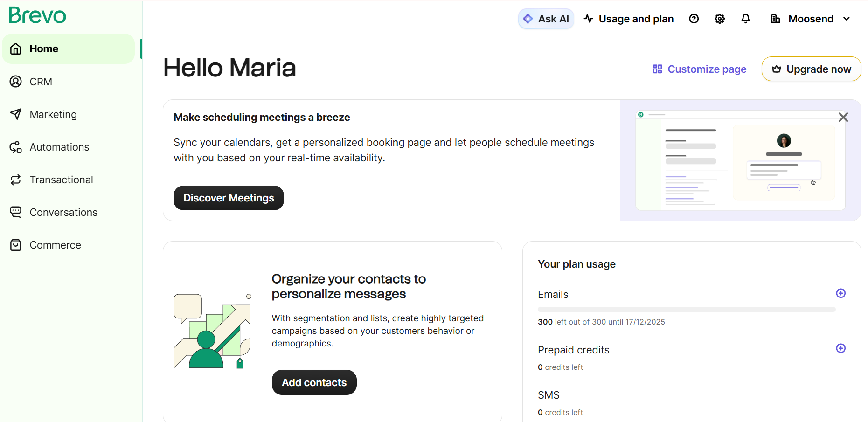Select Transactional in the sidebar

click(x=61, y=180)
